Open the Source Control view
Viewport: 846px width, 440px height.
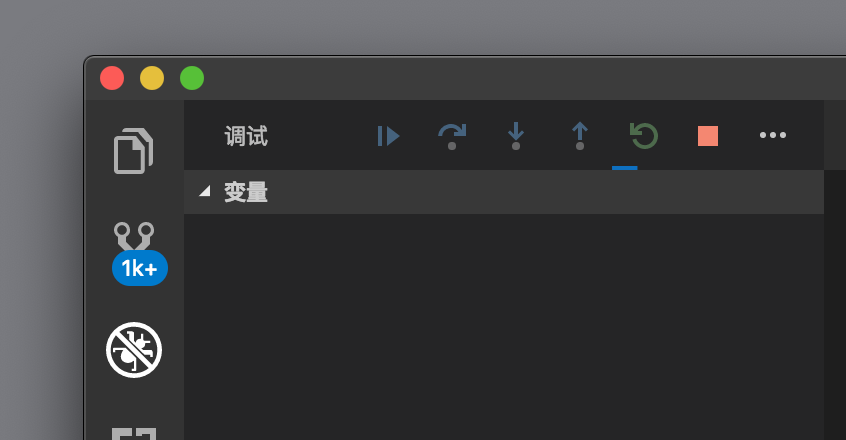pos(134,236)
